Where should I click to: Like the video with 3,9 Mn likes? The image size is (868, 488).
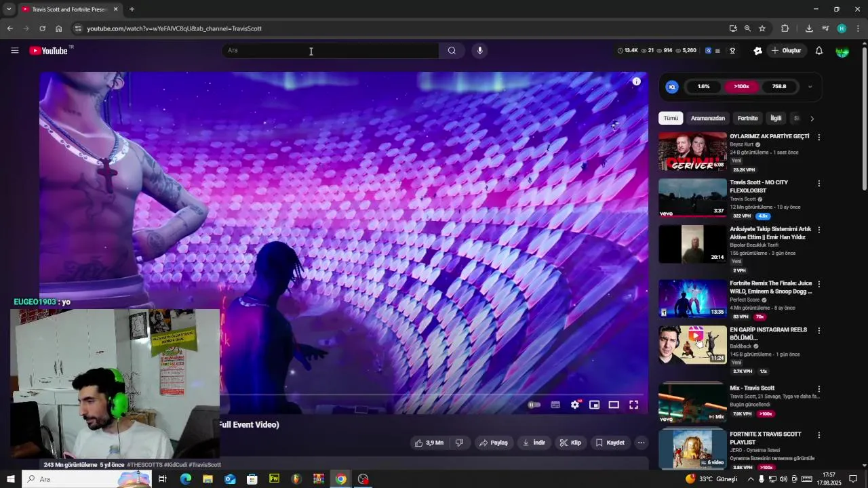pos(429,443)
